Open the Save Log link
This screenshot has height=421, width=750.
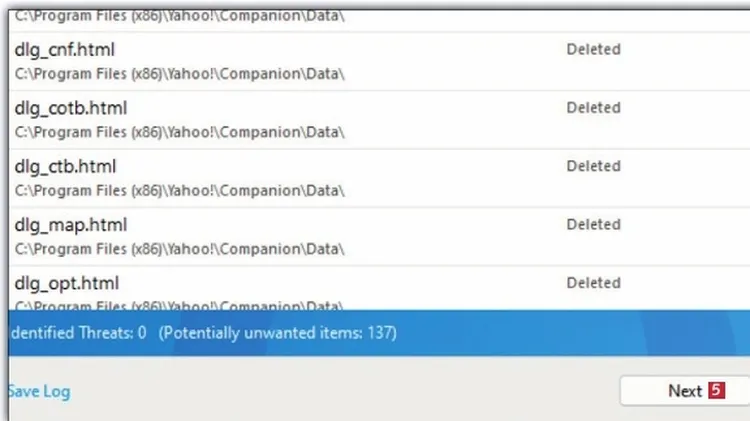tap(39, 391)
